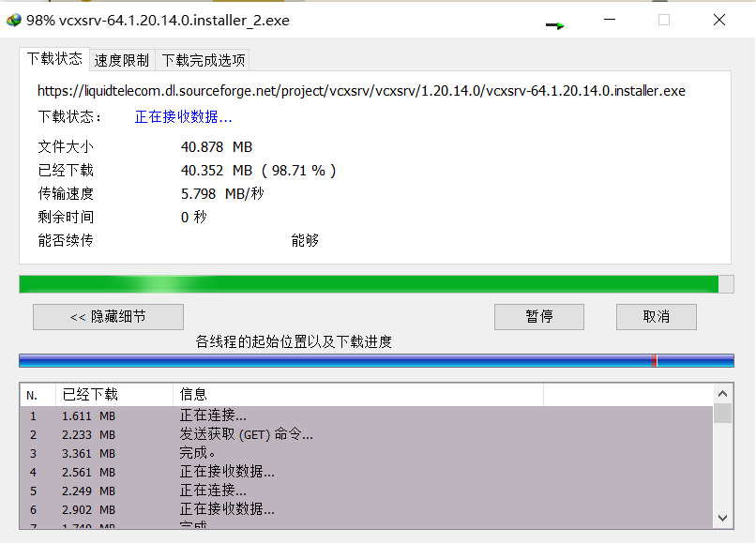The image size is (756, 544).
Task: Select thread row 3 with 3.361 MB
Action: tap(367, 453)
